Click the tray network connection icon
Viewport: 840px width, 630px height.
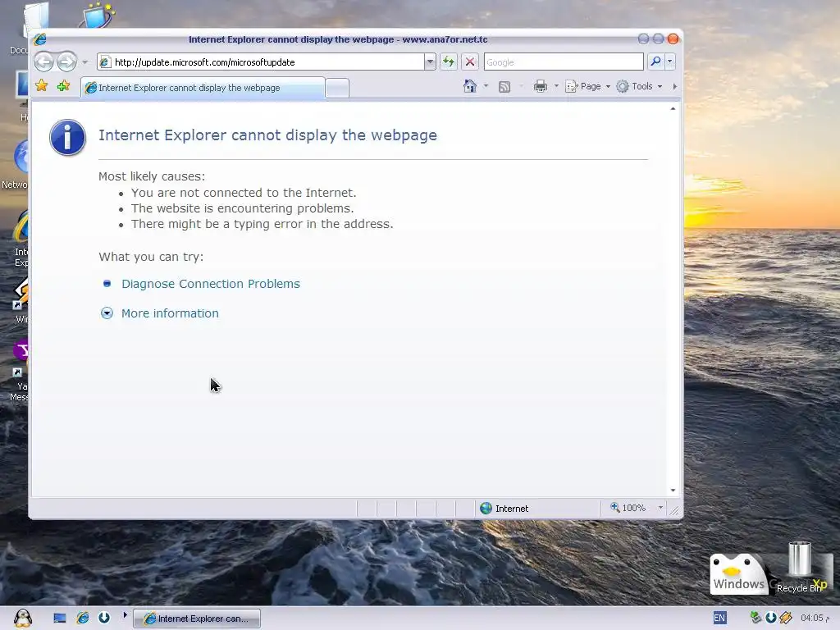(x=756, y=619)
